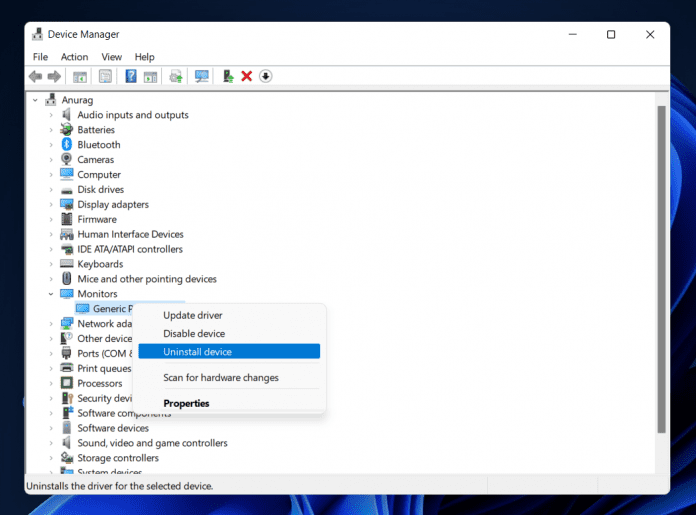Click the Show/Hide console tree icon
Image resolution: width=696 pixels, height=515 pixels.
coord(80,76)
